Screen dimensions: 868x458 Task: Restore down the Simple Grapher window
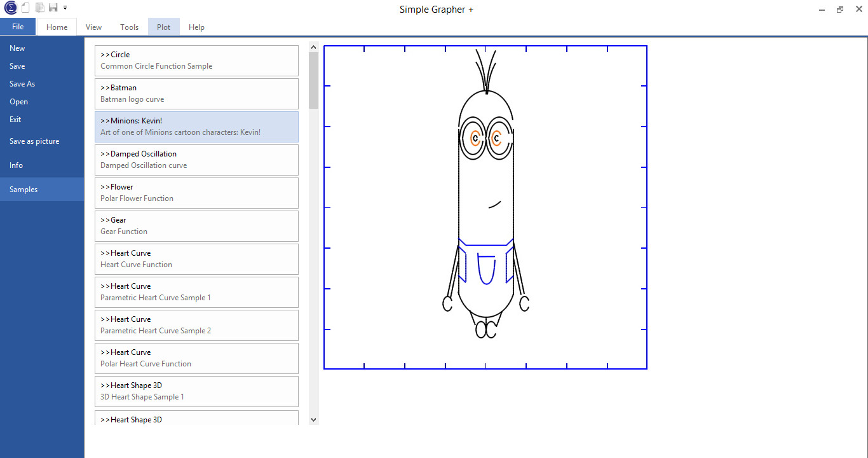[x=839, y=9]
